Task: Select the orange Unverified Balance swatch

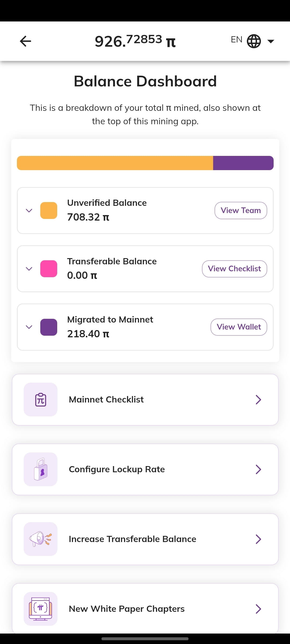Action: tap(49, 210)
